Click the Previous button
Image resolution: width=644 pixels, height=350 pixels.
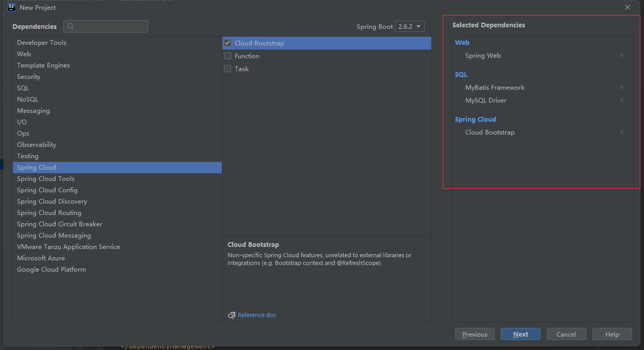pyautogui.click(x=475, y=334)
